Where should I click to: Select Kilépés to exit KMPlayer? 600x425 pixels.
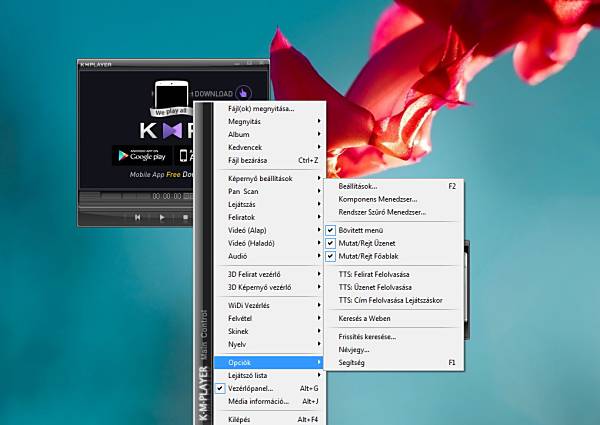click(269, 419)
